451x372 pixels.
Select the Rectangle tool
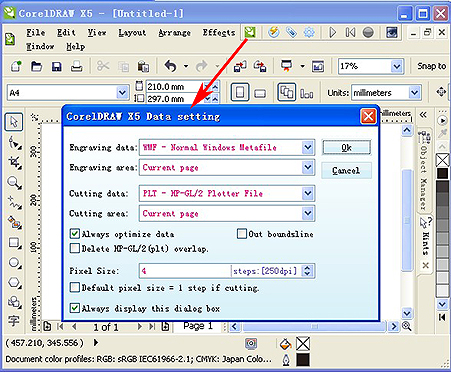(14, 243)
